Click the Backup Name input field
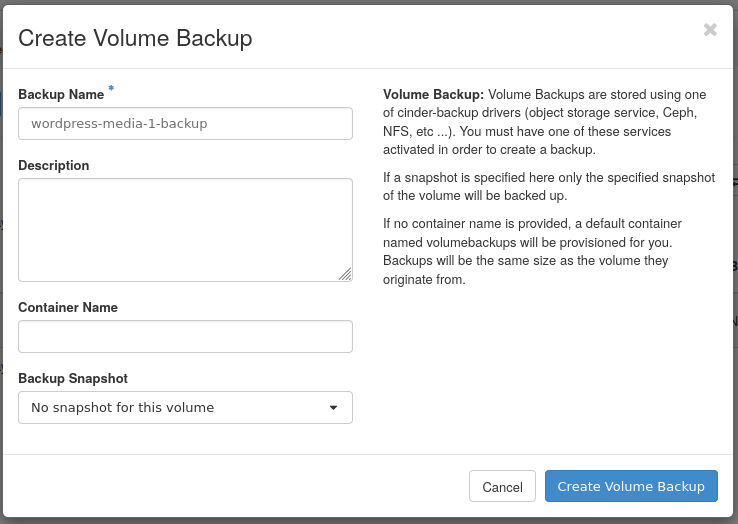 pos(185,124)
